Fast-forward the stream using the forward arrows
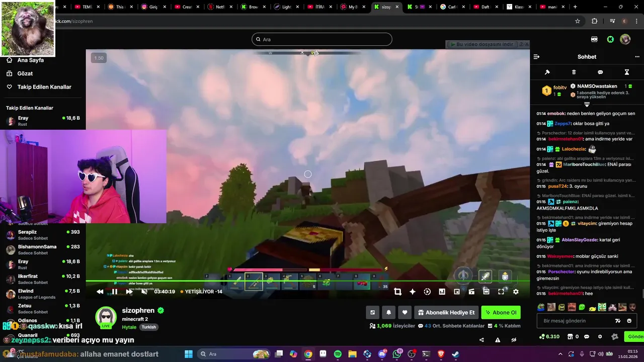Viewport: 644px width, 362px height. pyautogui.click(x=129, y=292)
